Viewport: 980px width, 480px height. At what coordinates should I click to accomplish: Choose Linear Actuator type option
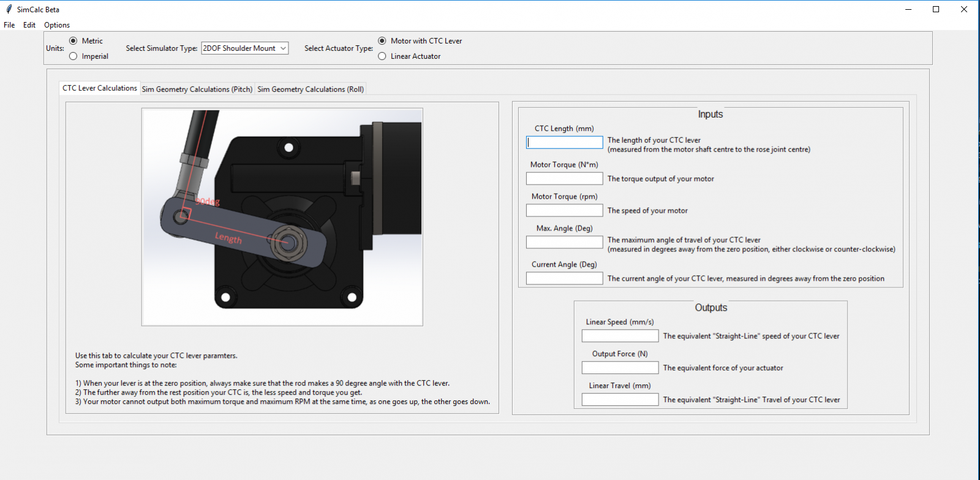pyautogui.click(x=382, y=56)
